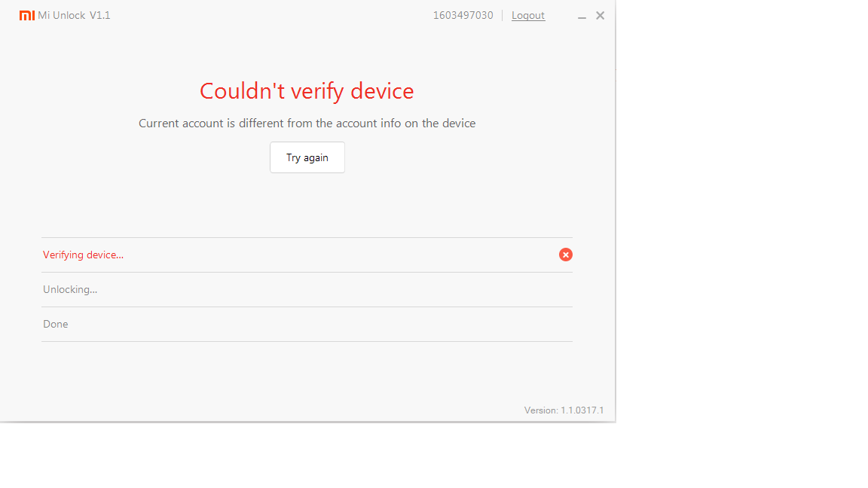
Task: Click the 'Unlocking...' step row
Action: (307, 289)
